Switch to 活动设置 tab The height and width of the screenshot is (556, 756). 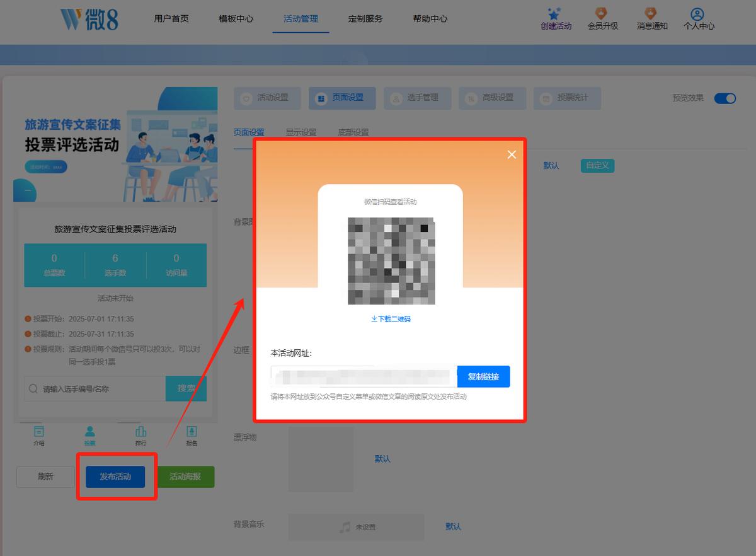tap(268, 98)
